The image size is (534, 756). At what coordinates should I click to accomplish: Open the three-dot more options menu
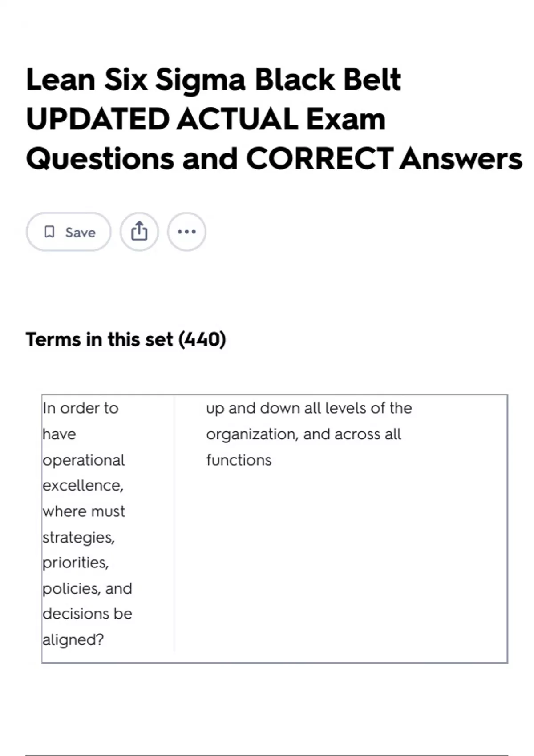point(186,232)
